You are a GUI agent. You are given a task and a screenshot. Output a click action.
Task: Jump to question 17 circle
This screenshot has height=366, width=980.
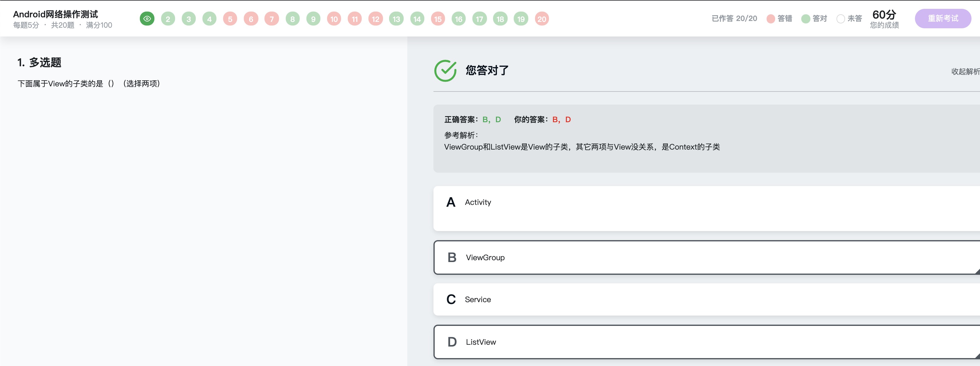(x=479, y=19)
